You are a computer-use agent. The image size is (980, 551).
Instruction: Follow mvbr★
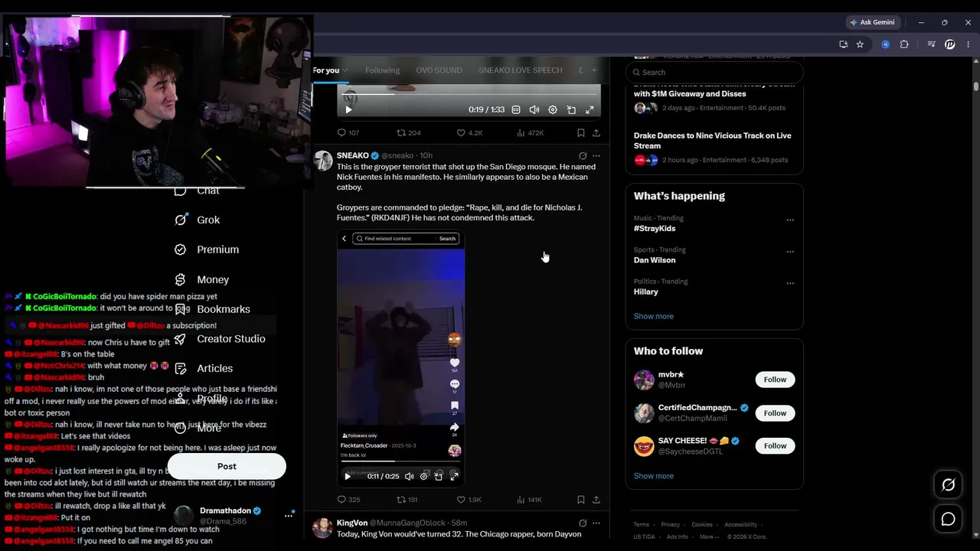(775, 380)
